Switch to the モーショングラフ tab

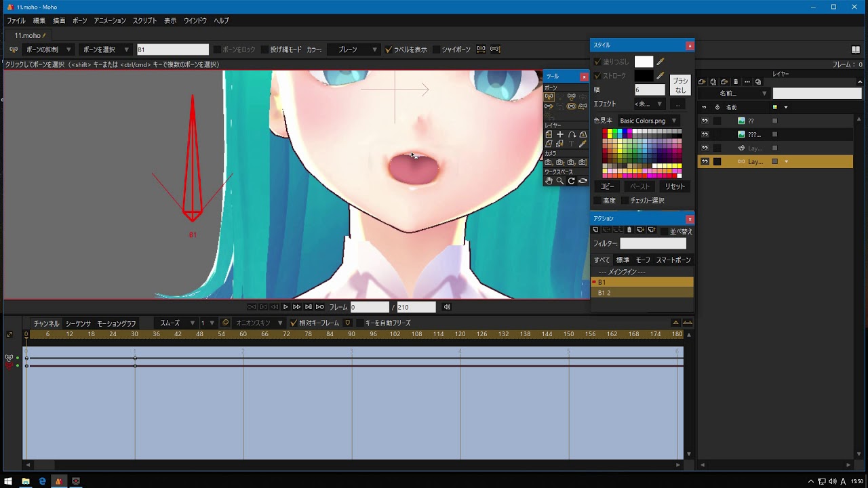click(117, 324)
